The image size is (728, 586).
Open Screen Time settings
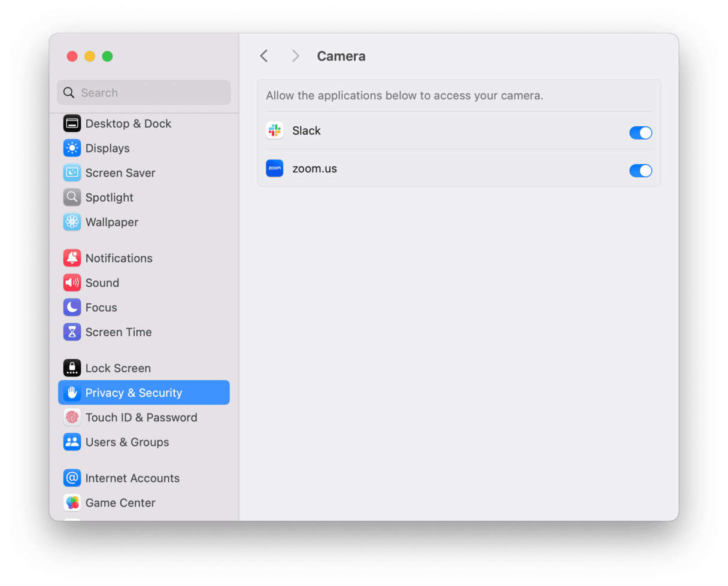144,332
